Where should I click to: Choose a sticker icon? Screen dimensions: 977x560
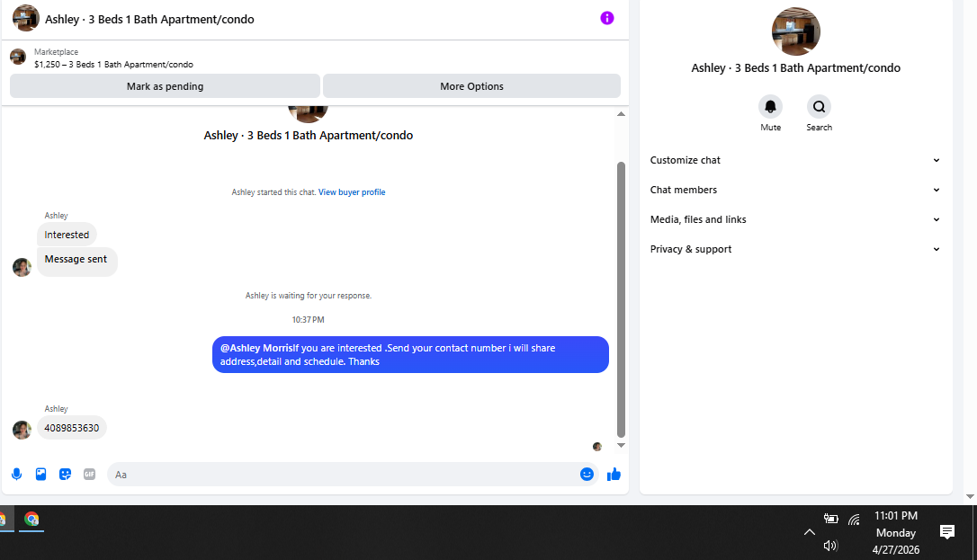coord(66,474)
